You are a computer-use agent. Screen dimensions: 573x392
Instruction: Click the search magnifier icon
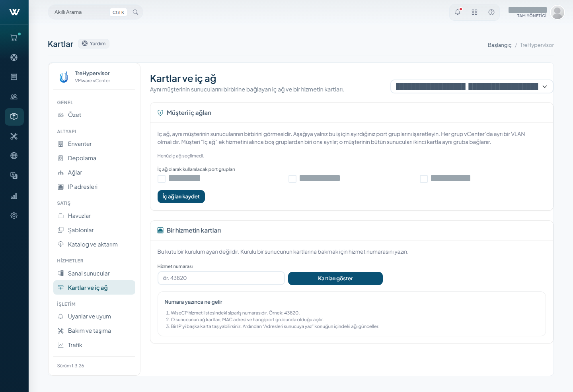click(x=135, y=12)
